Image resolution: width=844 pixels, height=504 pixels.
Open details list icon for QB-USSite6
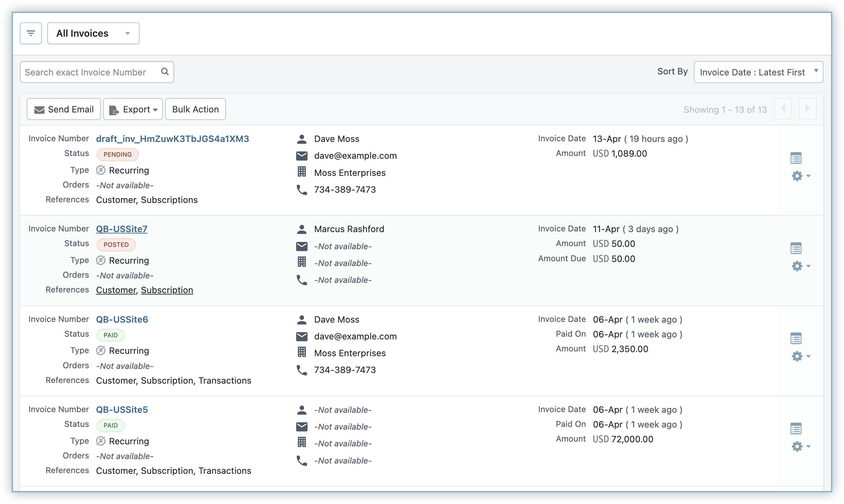(x=796, y=338)
